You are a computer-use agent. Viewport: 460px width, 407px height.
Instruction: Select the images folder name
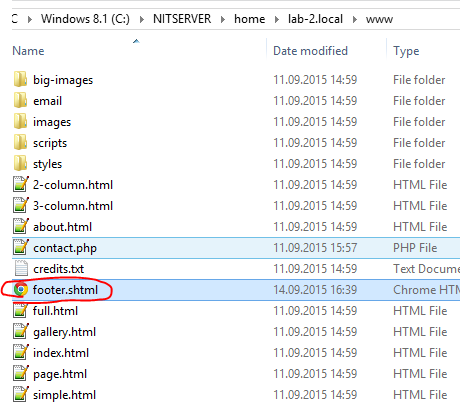pyautogui.click(x=52, y=122)
